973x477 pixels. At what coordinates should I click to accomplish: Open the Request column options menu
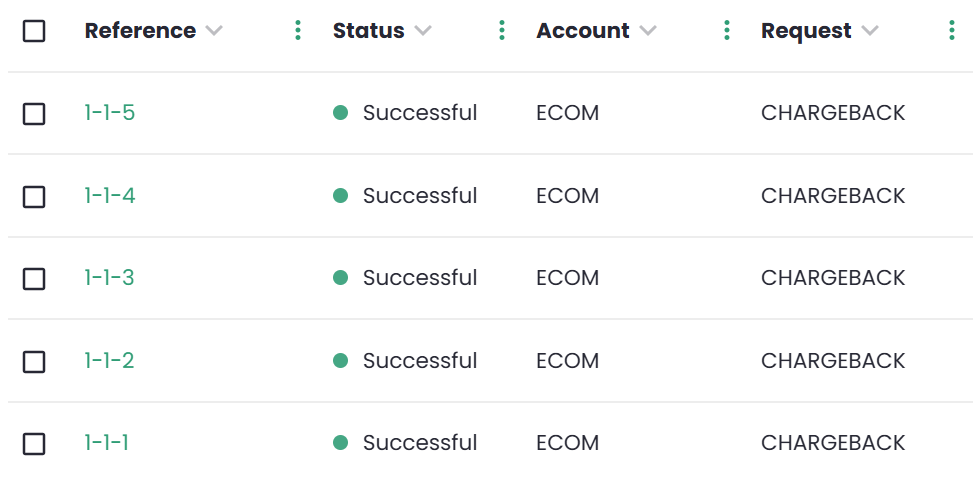tap(951, 31)
